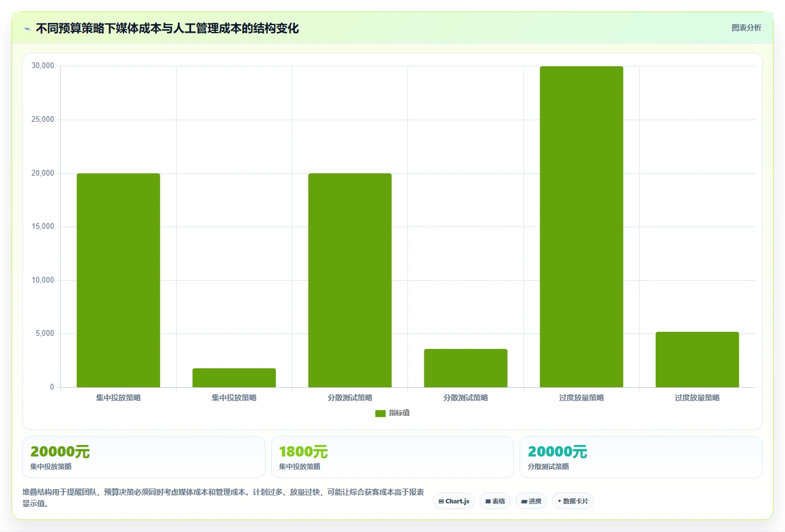The width and height of the screenshot is (785, 532).
Task: Click the y-axis label 0
Action: click(52, 387)
